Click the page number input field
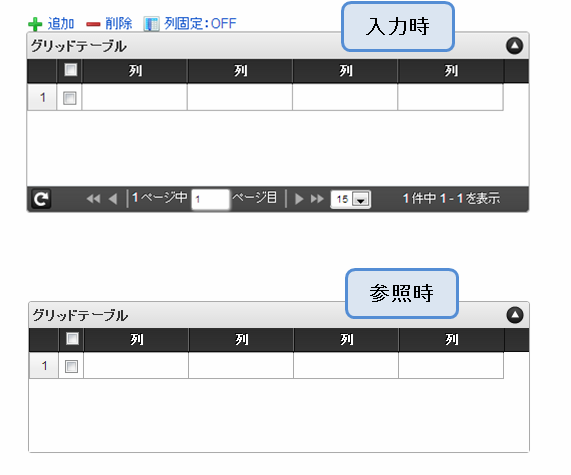 (x=210, y=199)
